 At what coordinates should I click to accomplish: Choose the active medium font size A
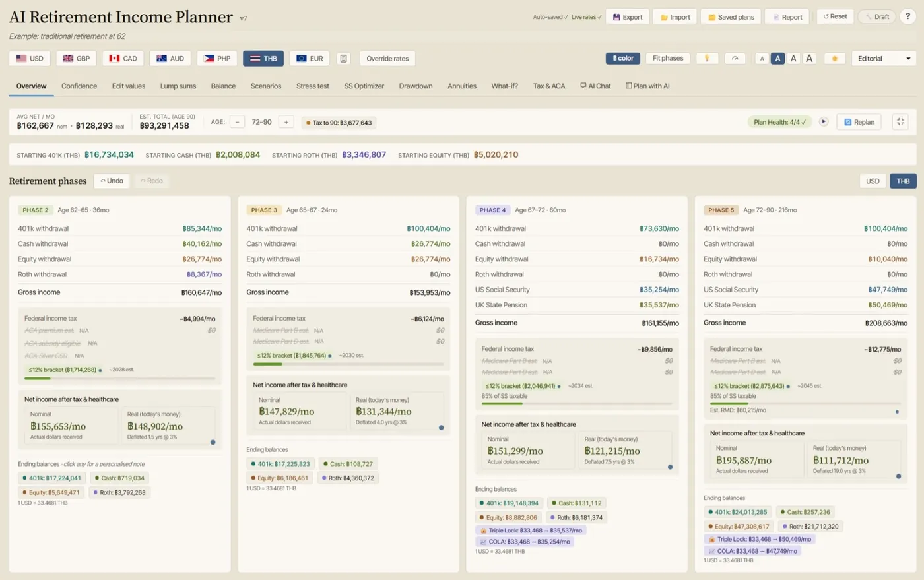(x=777, y=59)
